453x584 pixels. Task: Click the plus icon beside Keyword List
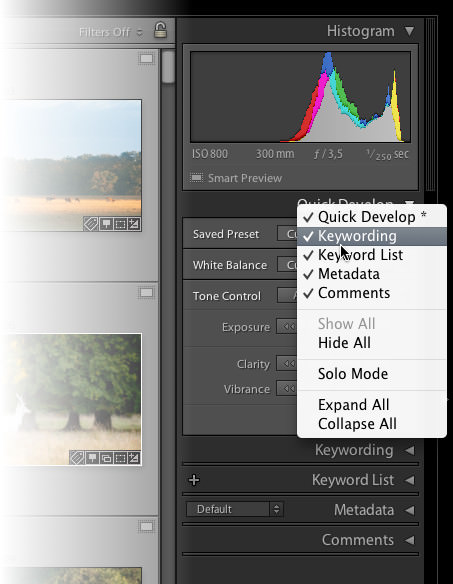[194, 480]
